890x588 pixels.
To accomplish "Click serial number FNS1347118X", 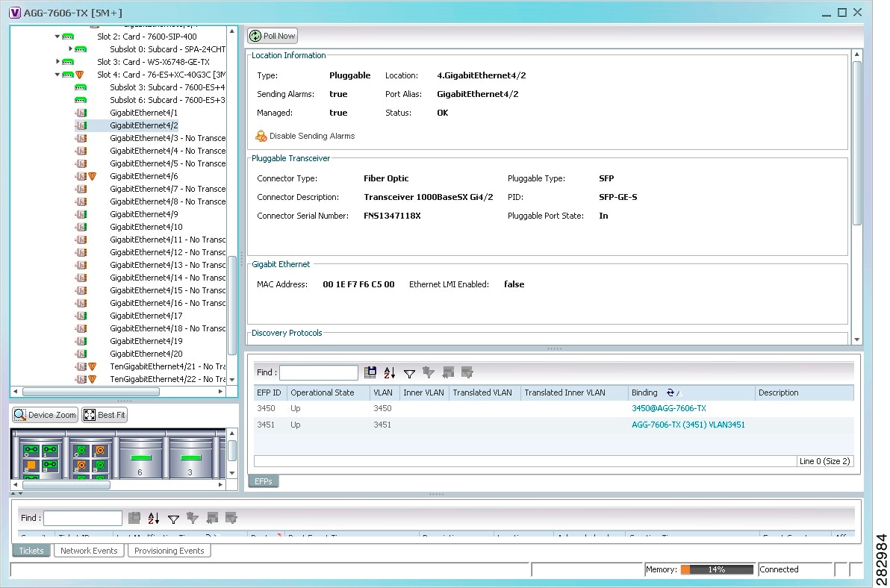I will tap(392, 216).
